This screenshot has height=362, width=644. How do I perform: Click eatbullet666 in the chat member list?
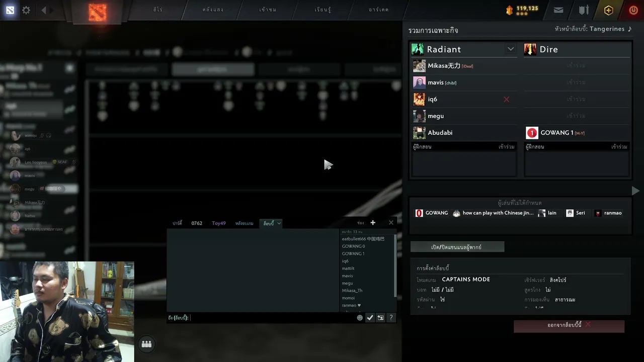tap(363, 239)
